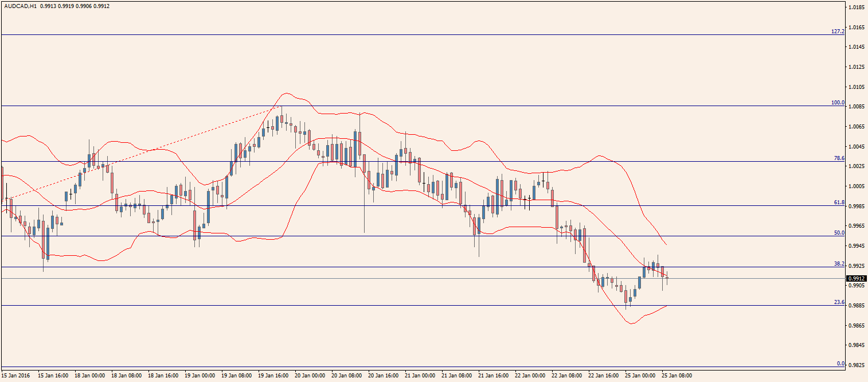This screenshot has width=868, height=382.
Task: Click the 1.0105 price axis label
Action: pyautogui.click(x=857, y=87)
